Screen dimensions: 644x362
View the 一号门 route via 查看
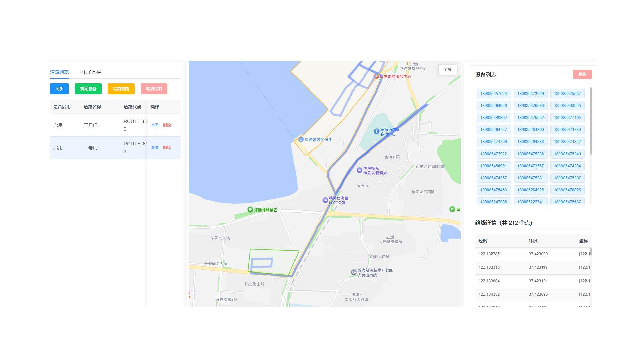tap(155, 148)
